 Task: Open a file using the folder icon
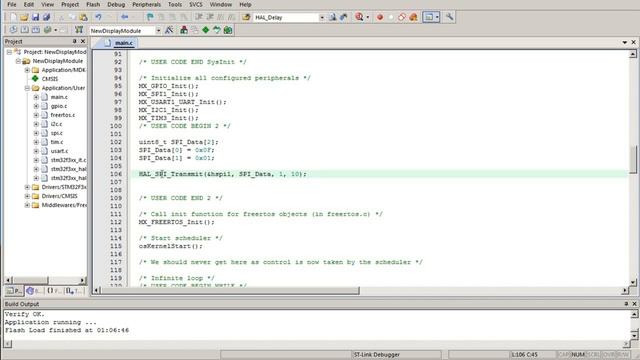tap(24, 17)
